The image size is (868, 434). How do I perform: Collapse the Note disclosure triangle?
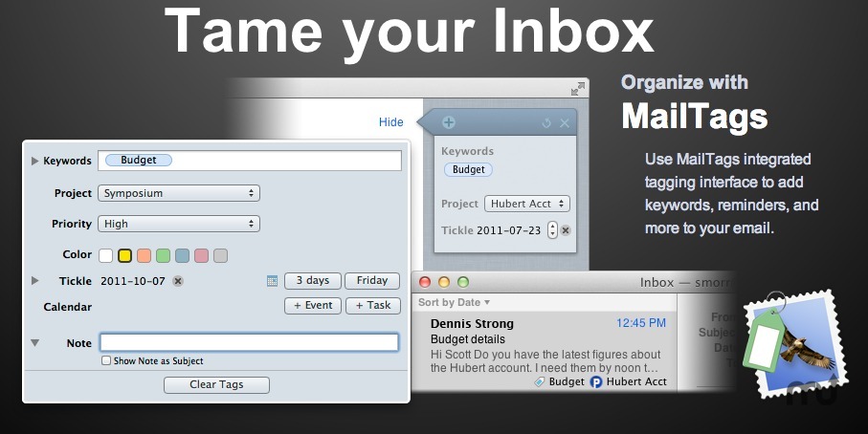point(34,343)
